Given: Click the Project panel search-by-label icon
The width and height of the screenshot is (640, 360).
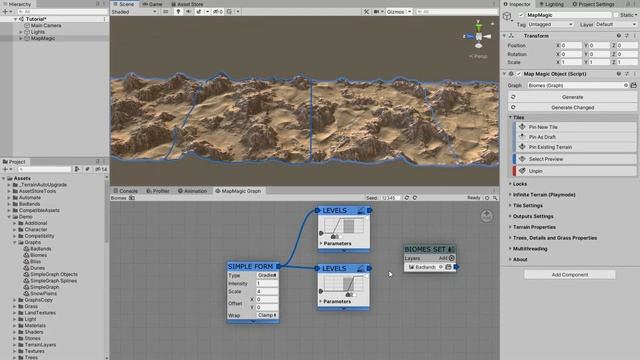Looking at the screenshot, I should tap(87, 169).
